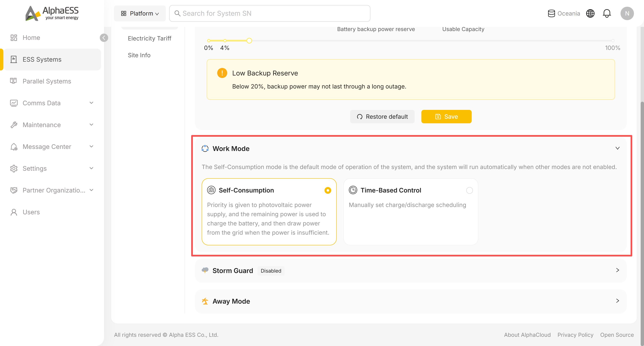Click the Work Mode cycle icon
The width and height of the screenshot is (644, 346).
click(x=205, y=148)
